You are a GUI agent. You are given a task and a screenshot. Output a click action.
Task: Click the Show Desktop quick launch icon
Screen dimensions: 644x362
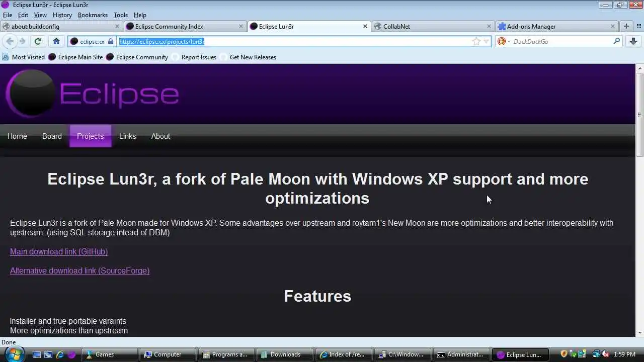click(36, 354)
